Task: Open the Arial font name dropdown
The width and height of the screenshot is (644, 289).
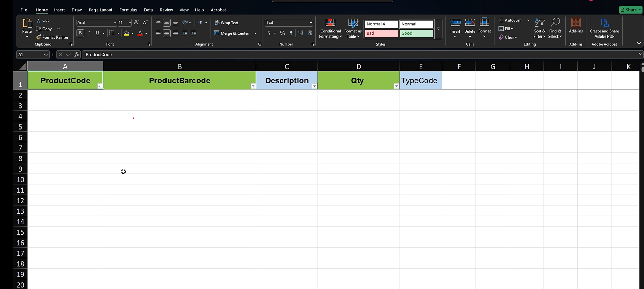Action: tap(114, 23)
